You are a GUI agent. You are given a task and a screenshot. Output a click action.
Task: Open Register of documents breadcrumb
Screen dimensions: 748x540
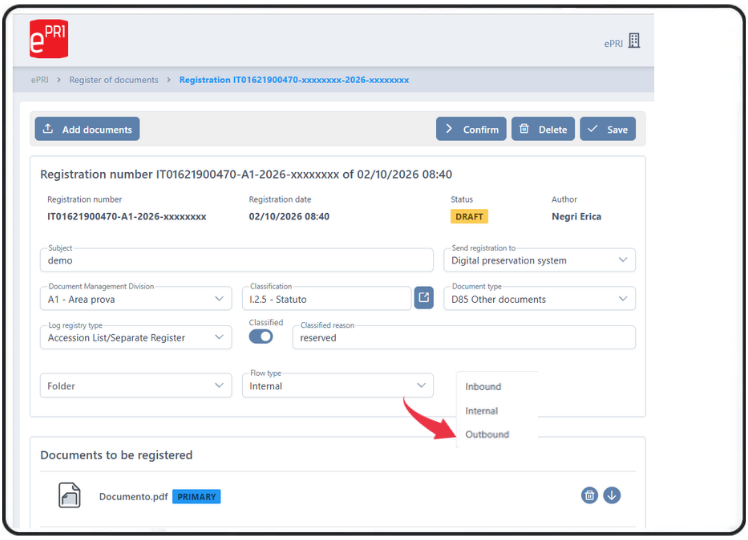click(114, 80)
